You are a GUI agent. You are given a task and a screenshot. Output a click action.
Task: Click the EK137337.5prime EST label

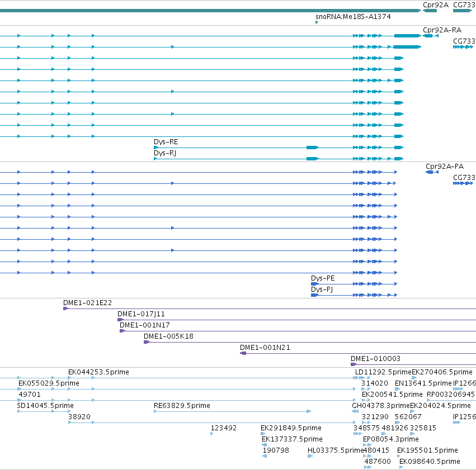pyautogui.click(x=292, y=439)
